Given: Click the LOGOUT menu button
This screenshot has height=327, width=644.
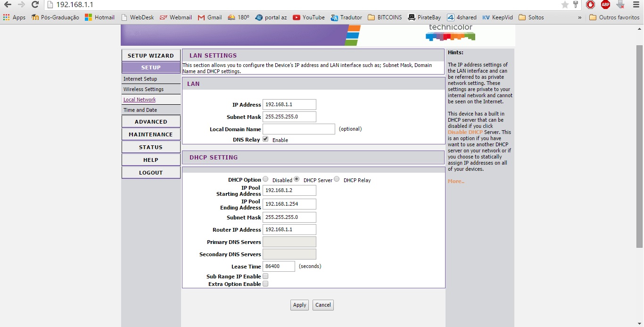Looking at the screenshot, I should point(151,173).
